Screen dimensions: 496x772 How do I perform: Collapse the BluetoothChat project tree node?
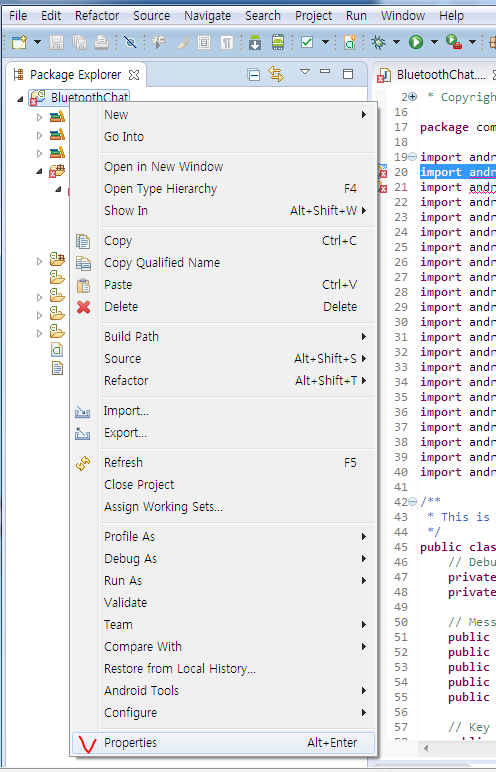(20, 99)
